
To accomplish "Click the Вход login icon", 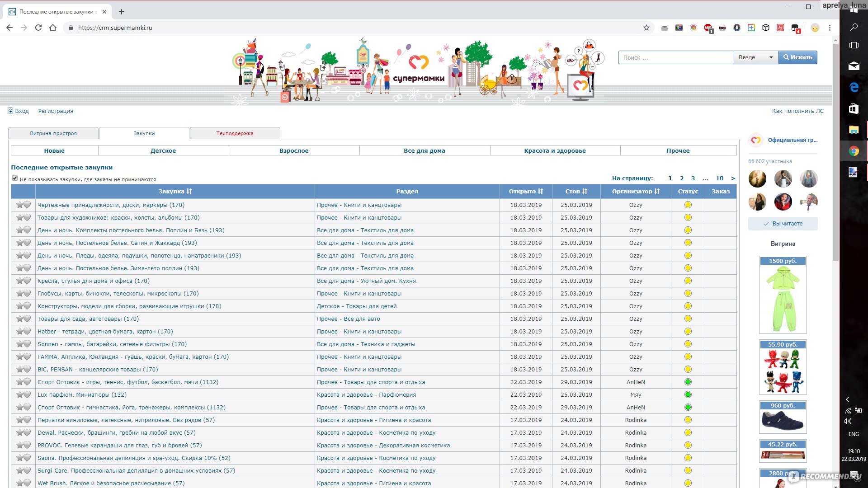I will (x=10, y=111).
